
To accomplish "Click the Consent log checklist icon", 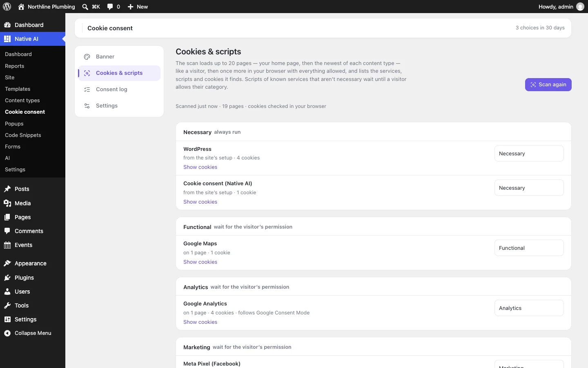I will click(87, 90).
